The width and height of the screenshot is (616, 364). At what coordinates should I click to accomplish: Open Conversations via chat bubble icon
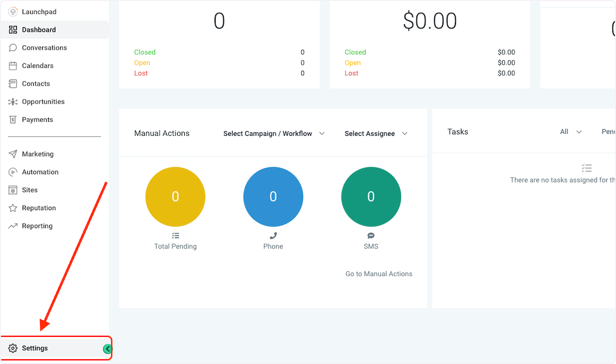13,48
